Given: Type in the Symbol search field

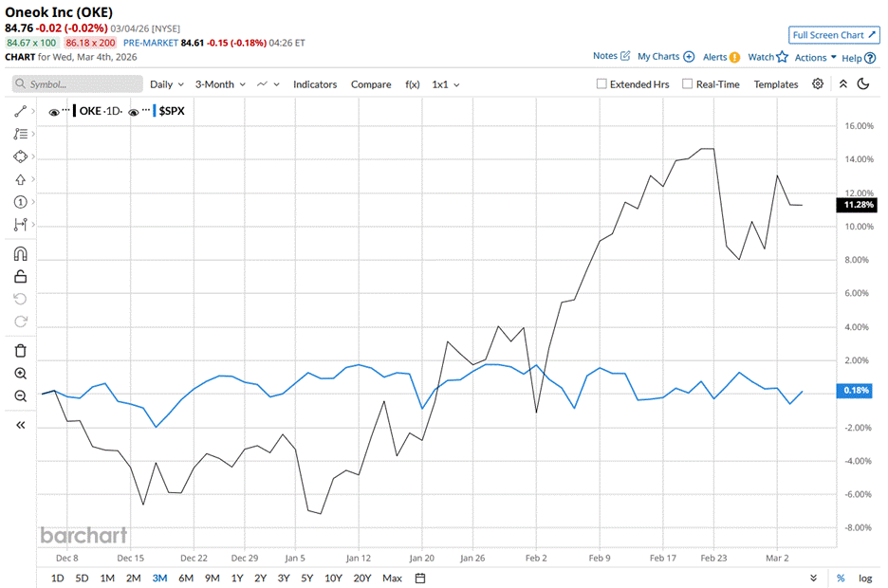Looking at the screenshot, I should pyautogui.click(x=76, y=84).
